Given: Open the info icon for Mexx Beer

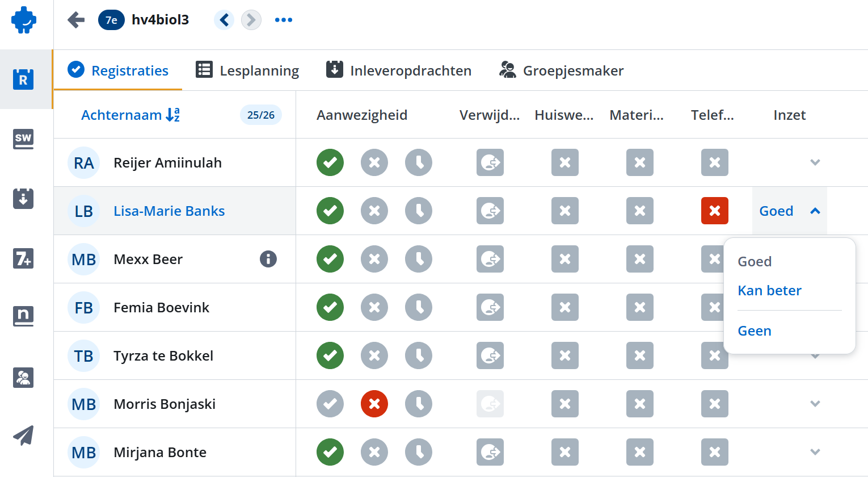Looking at the screenshot, I should (268, 259).
